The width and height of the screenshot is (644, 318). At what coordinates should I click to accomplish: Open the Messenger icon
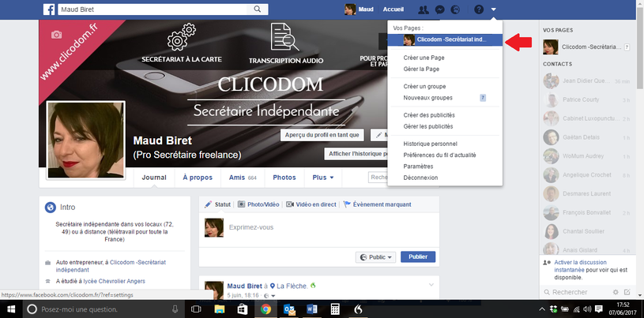(x=439, y=9)
